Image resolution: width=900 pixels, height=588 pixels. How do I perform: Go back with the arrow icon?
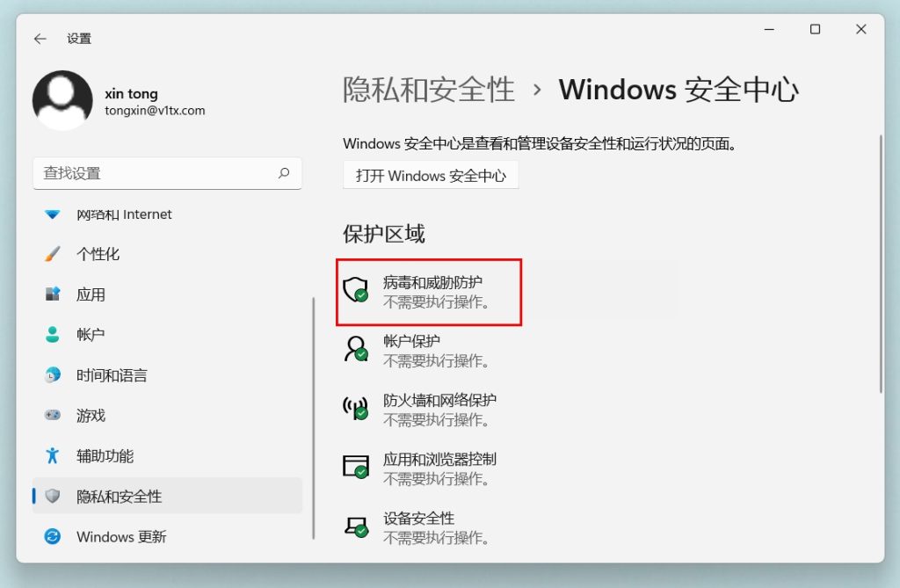point(40,39)
